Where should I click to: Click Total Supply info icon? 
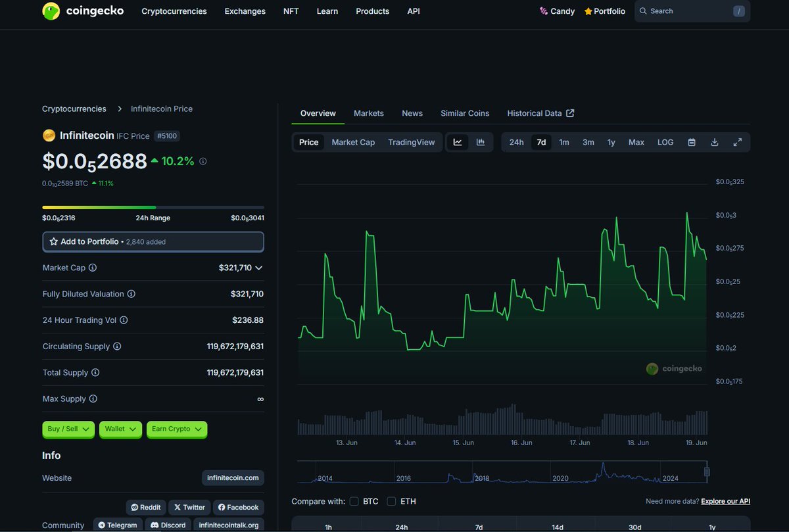[95, 373]
